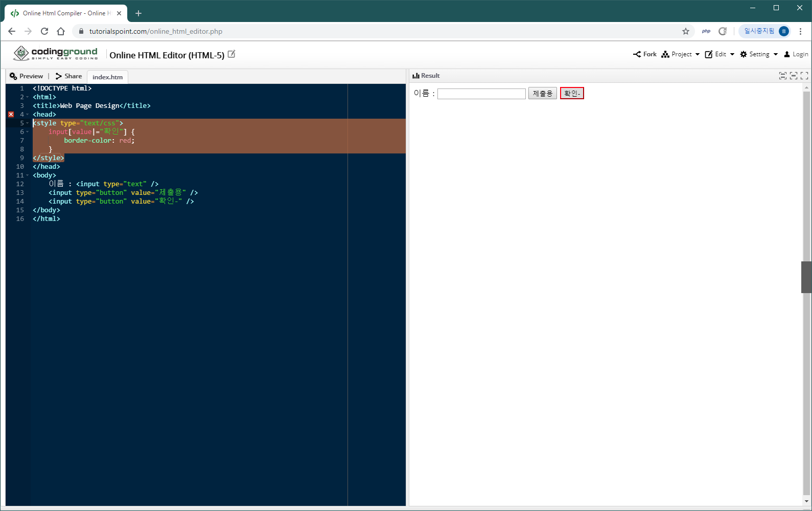
Task: Click the <title>Web Page Design</title> line
Action: click(x=91, y=106)
